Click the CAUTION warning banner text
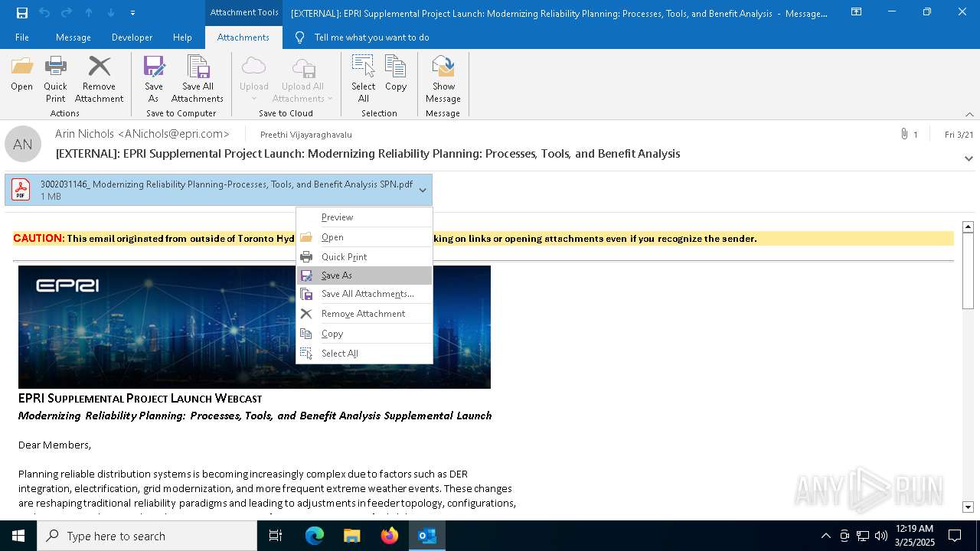980x551 pixels. 385,238
